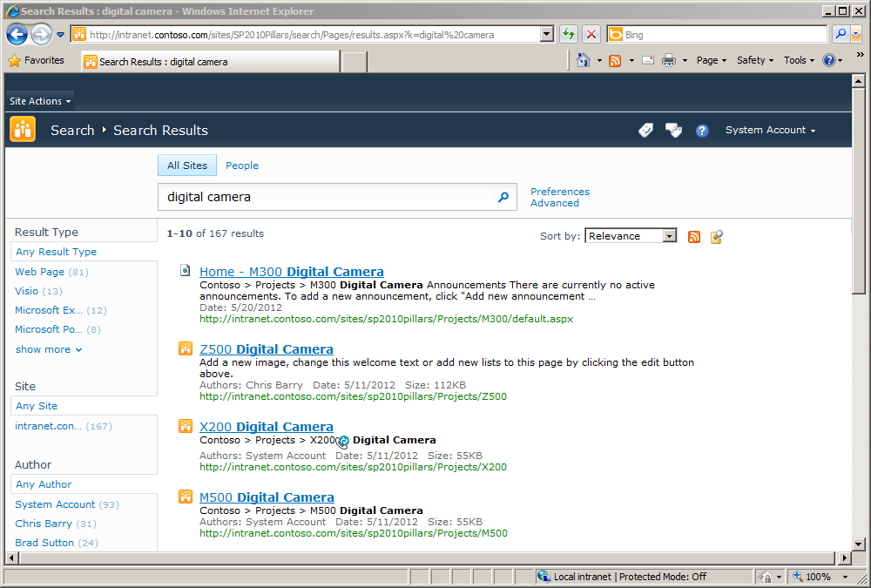Open the Site Actions menu
871x588 pixels.
[40, 101]
